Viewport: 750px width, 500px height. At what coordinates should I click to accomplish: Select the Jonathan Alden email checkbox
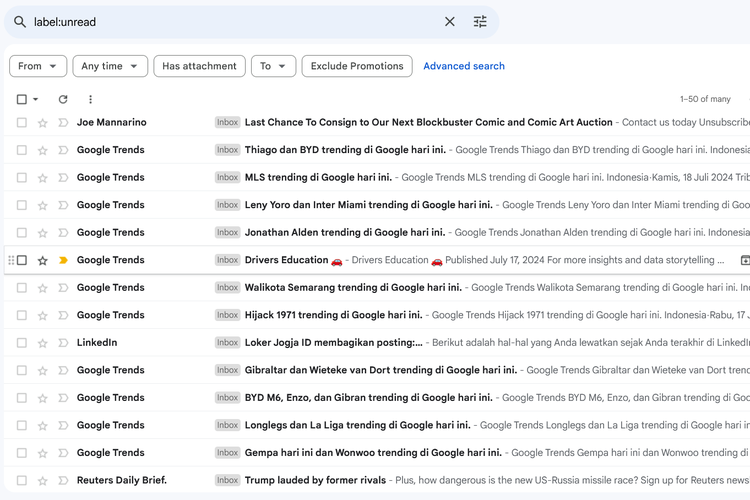pos(22,233)
